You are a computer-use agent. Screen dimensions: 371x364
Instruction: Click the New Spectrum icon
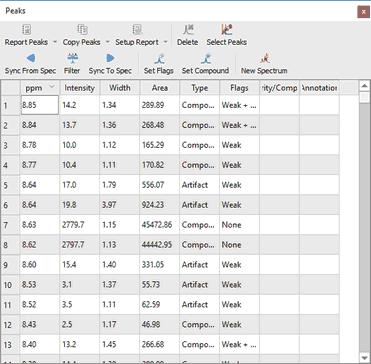pos(264,59)
